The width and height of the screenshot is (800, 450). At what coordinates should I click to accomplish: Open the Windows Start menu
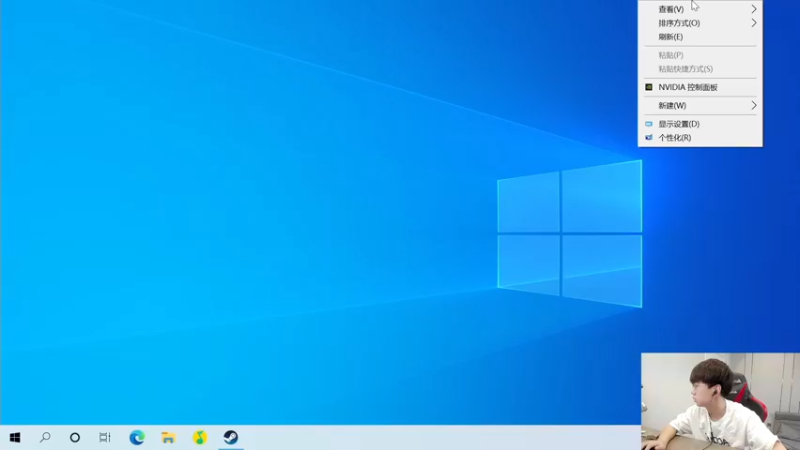15,437
